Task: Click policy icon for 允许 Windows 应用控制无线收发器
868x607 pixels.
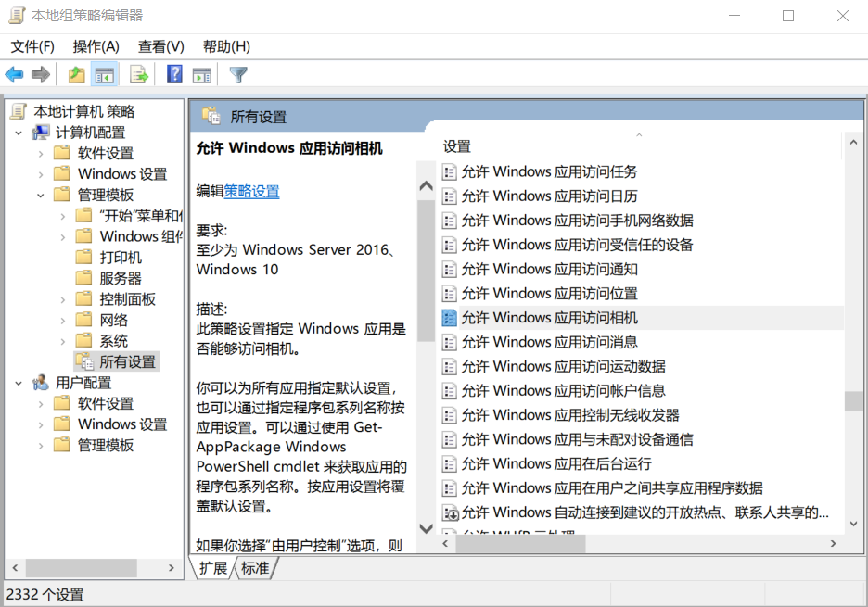Action: click(450, 415)
